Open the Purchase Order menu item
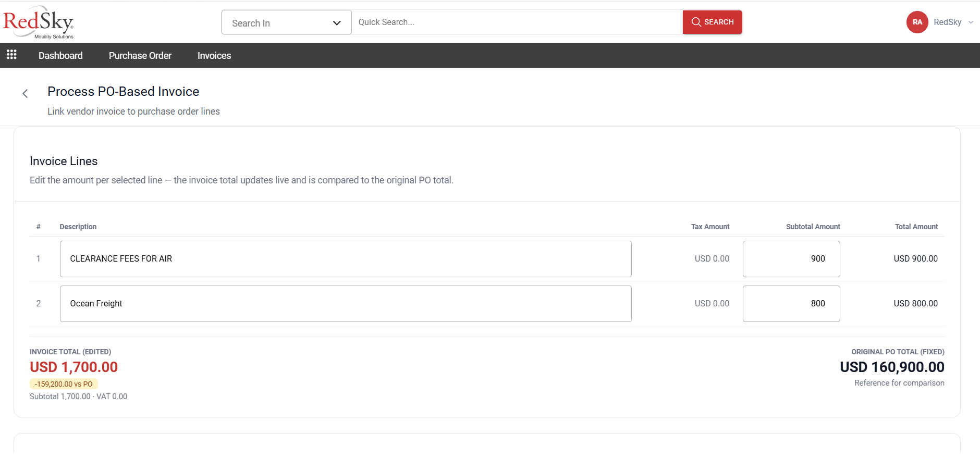This screenshot has height=470, width=980. pos(140,56)
